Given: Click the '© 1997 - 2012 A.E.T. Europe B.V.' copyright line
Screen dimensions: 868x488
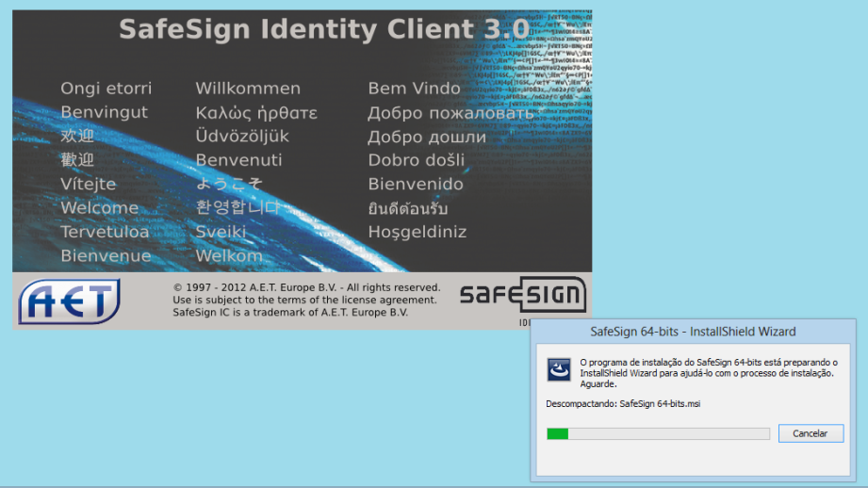Looking at the screenshot, I should pos(306,287).
